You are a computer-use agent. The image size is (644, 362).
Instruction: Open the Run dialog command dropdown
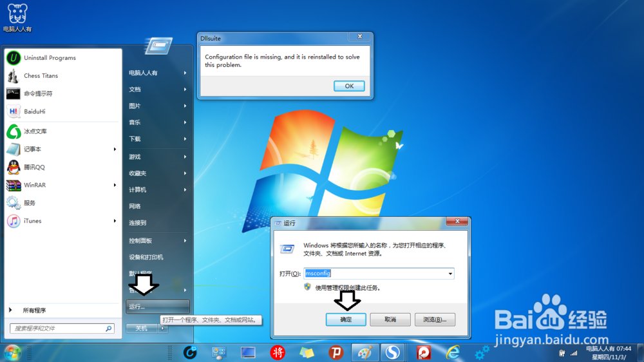tap(450, 274)
